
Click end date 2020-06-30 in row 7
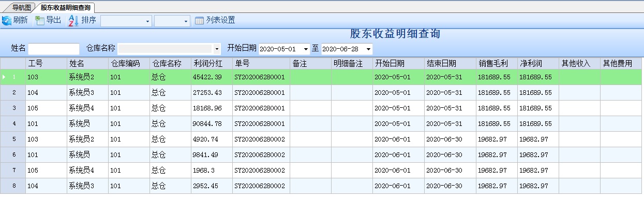[444, 170]
